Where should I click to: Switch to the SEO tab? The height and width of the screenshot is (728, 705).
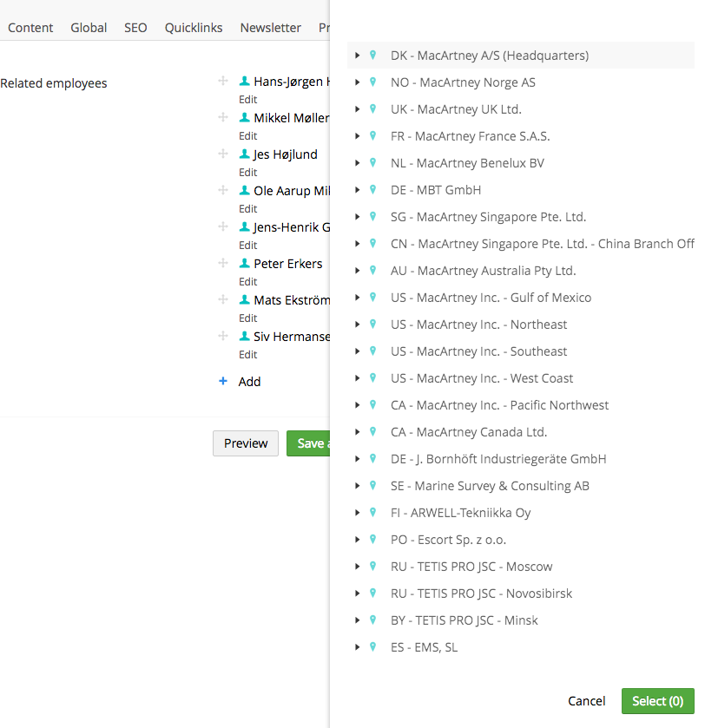[135, 28]
